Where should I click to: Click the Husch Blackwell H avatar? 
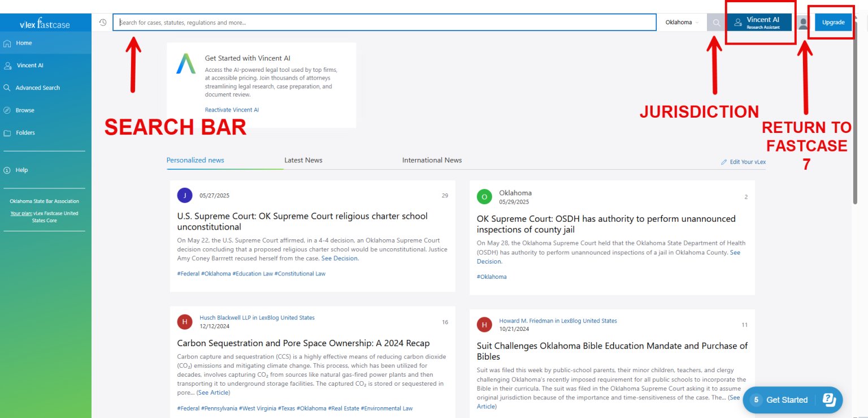click(x=185, y=322)
